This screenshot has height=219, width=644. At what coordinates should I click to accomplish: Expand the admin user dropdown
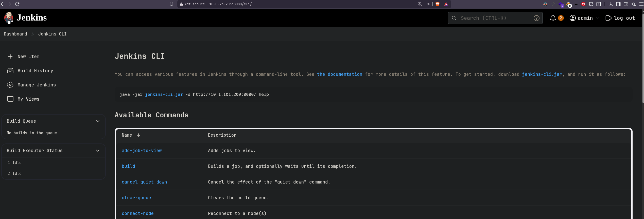[598, 18]
